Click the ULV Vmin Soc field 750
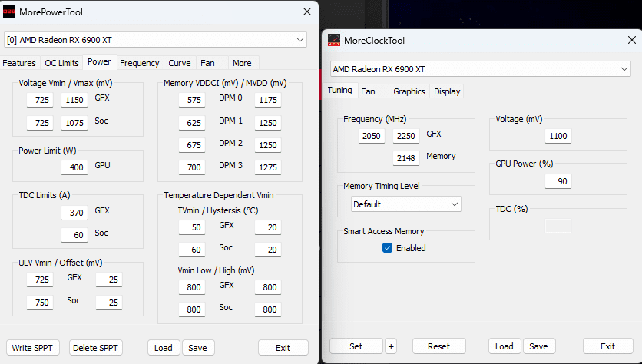Screen dimensions: 642x364 [x=40, y=303]
